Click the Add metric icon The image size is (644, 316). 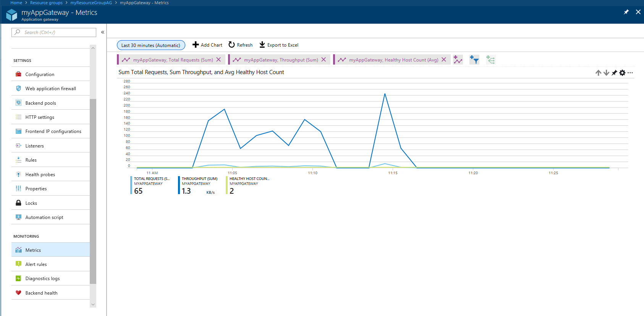[x=458, y=60]
